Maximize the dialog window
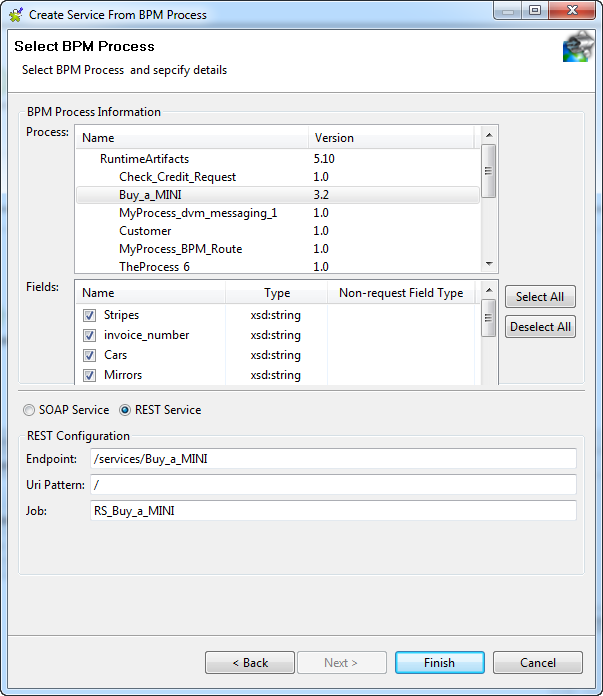 (535, 10)
